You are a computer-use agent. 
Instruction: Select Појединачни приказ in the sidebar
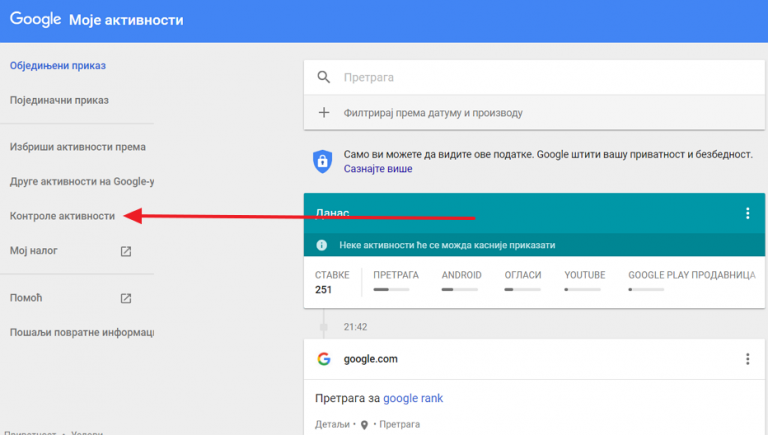click(59, 100)
